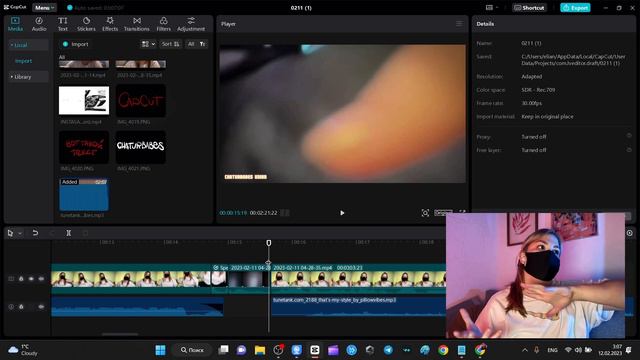The height and width of the screenshot is (360, 640).
Task: Toggle visibility of the video track
Action: tap(31, 279)
